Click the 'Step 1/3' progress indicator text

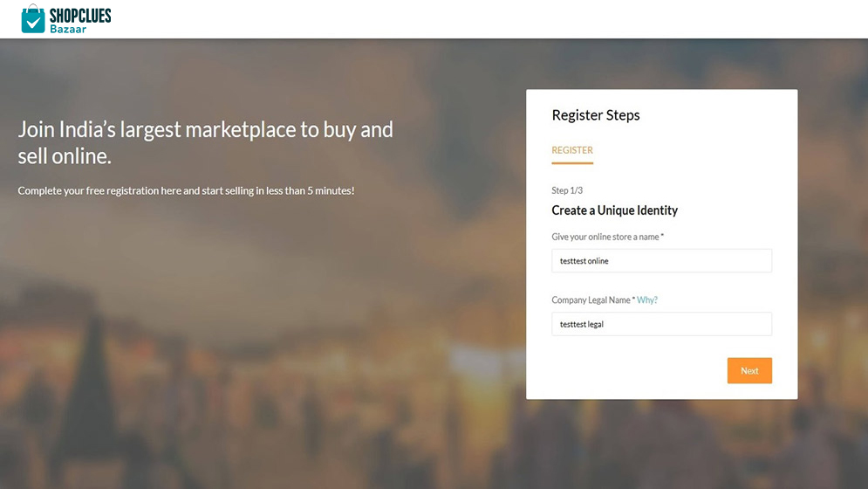point(567,190)
